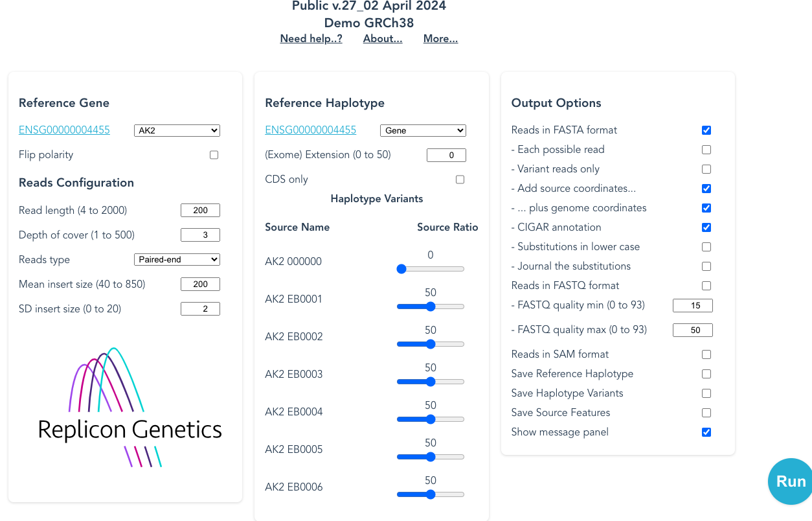Screen dimensions: 812x521
Task: Click the Run button
Action: [x=791, y=481]
